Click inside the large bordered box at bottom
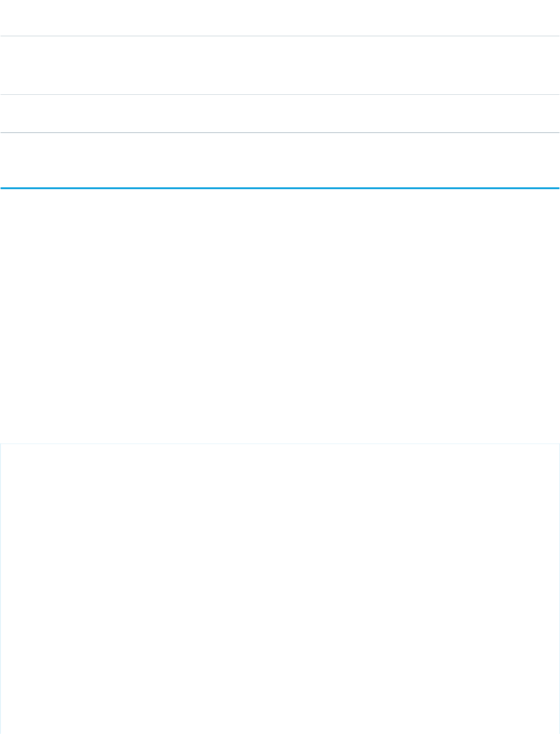Screen dimensions: 560x734 (x=280, y=589)
